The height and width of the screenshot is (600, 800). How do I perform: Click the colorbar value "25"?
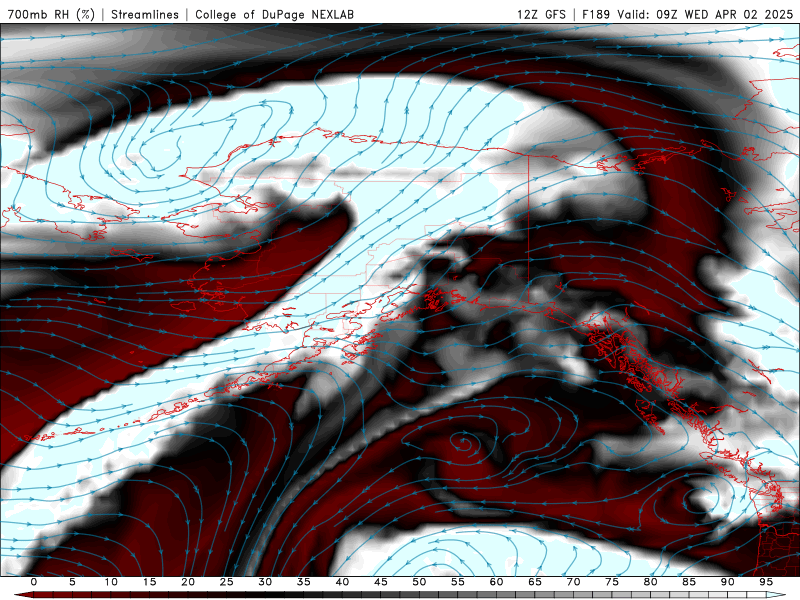point(227,582)
